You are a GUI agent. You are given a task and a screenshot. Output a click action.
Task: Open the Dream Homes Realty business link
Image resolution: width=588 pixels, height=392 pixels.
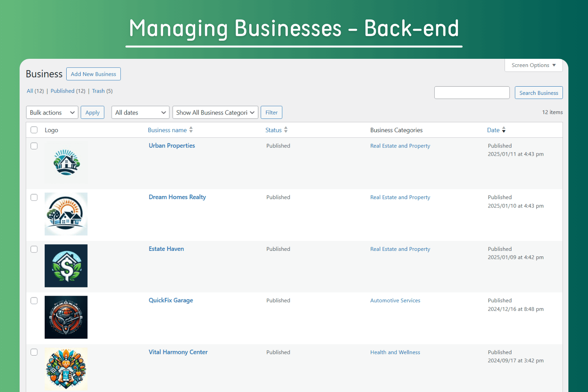click(177, 197)
